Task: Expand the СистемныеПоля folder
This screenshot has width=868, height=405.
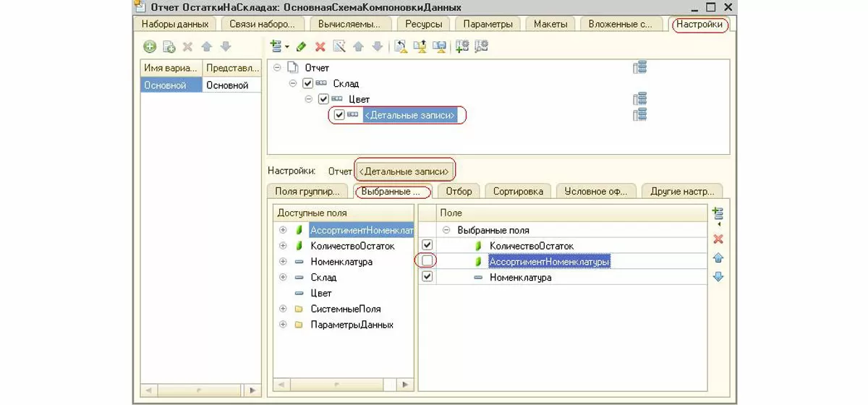Action: (x=282, y=309)
